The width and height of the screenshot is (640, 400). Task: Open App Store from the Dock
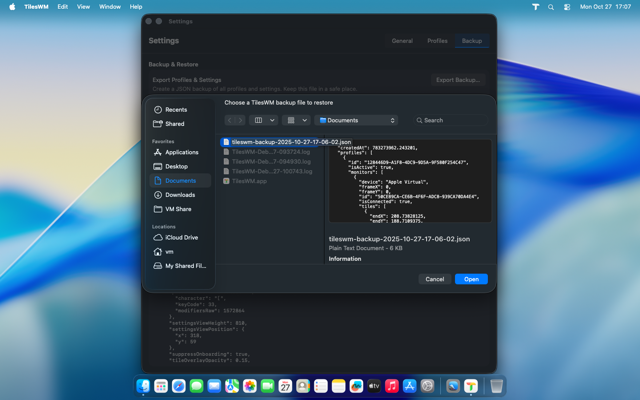(409, 386)
